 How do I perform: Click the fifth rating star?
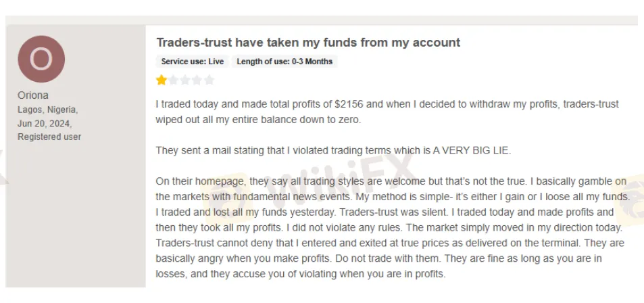pos(209,80)
